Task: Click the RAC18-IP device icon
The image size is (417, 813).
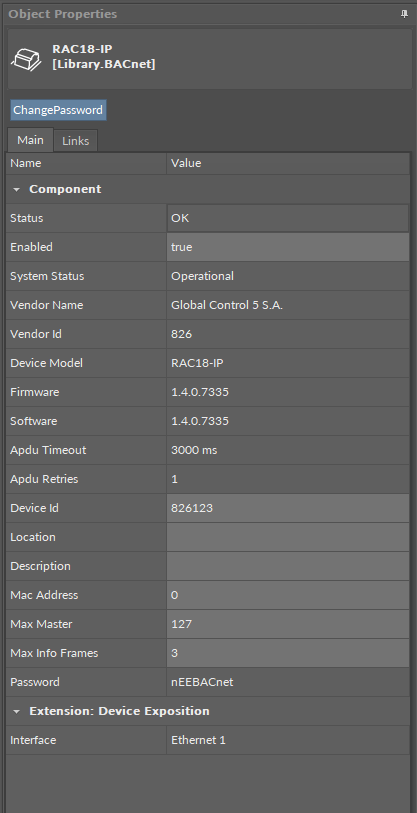Action: point(26,58)
